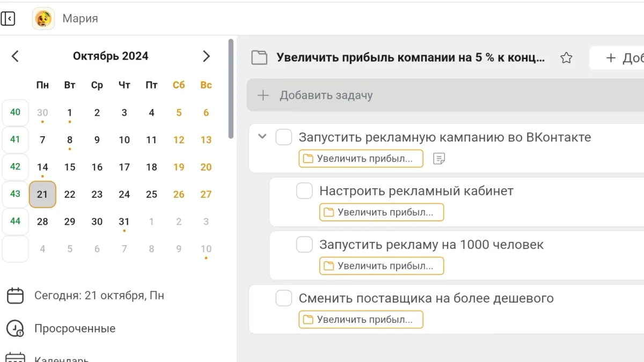Click Maria's profile avatar
The width and height of the screenshot is (644, 362).
click(43, 19)
